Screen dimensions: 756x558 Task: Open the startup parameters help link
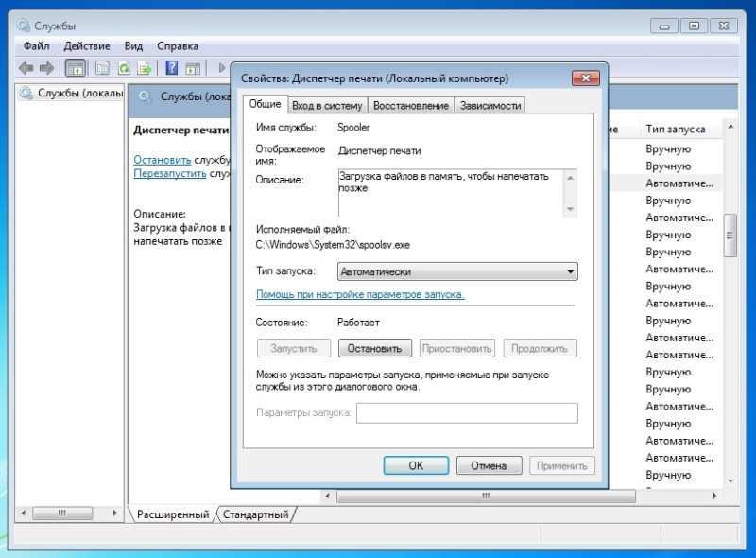point(360,294)
